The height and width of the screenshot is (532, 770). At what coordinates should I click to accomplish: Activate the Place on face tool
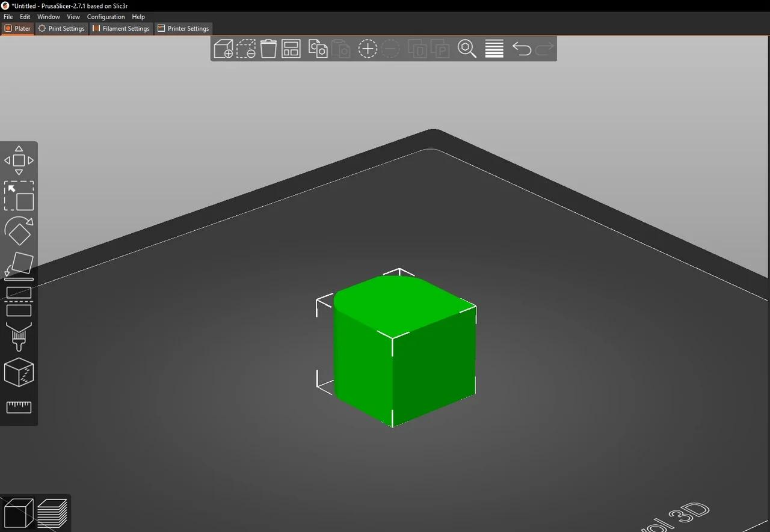tap(19, 266)
